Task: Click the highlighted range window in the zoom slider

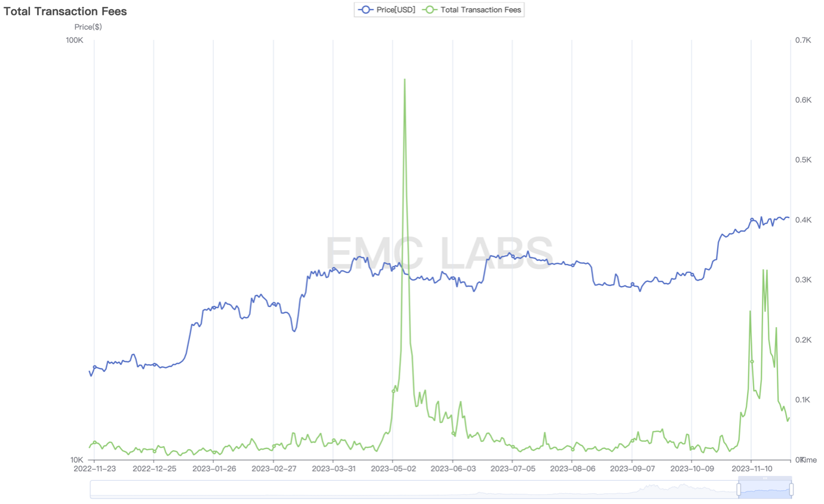Action: click(x=765, y=490)
